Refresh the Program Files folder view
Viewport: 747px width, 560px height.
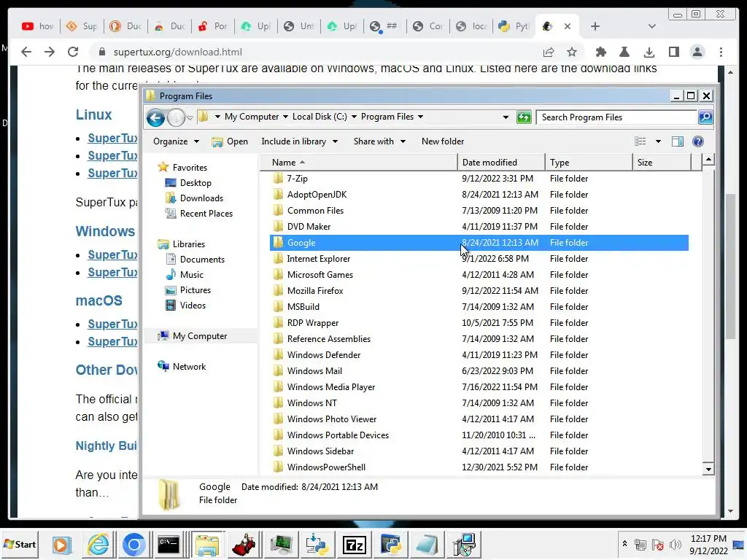(x=524, y=117)
